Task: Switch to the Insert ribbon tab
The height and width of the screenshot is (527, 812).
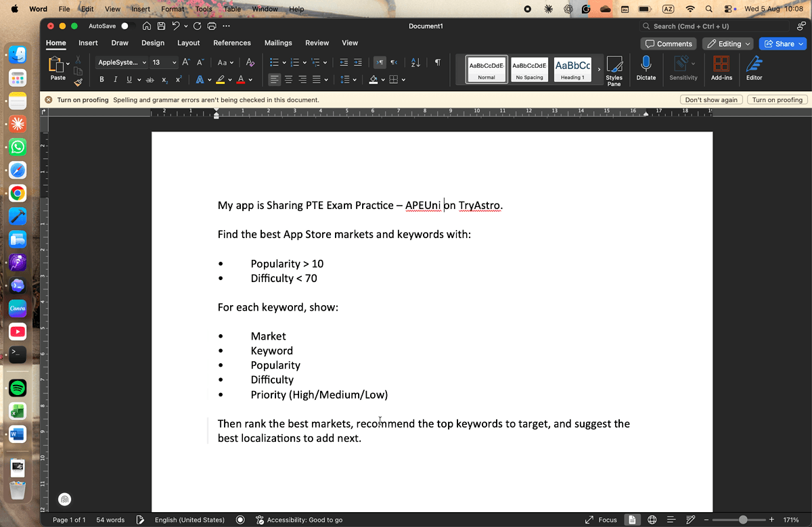Action: [x=88, y=43]
